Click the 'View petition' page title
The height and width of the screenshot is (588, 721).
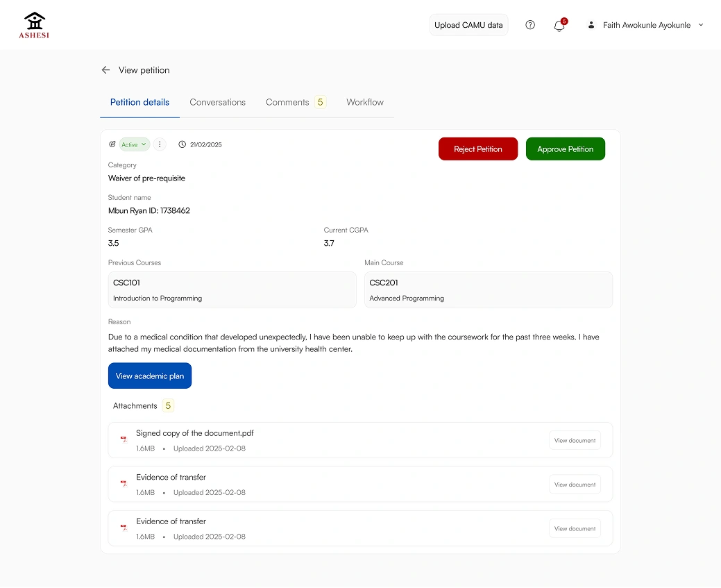pyautogui.click(x=144, y=70)
